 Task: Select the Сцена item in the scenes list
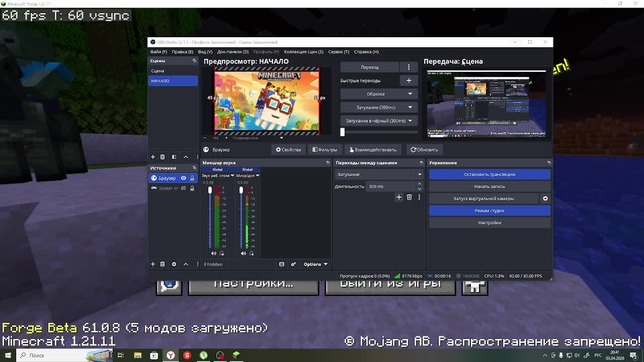pyautogui.click(x=173, y=71)
